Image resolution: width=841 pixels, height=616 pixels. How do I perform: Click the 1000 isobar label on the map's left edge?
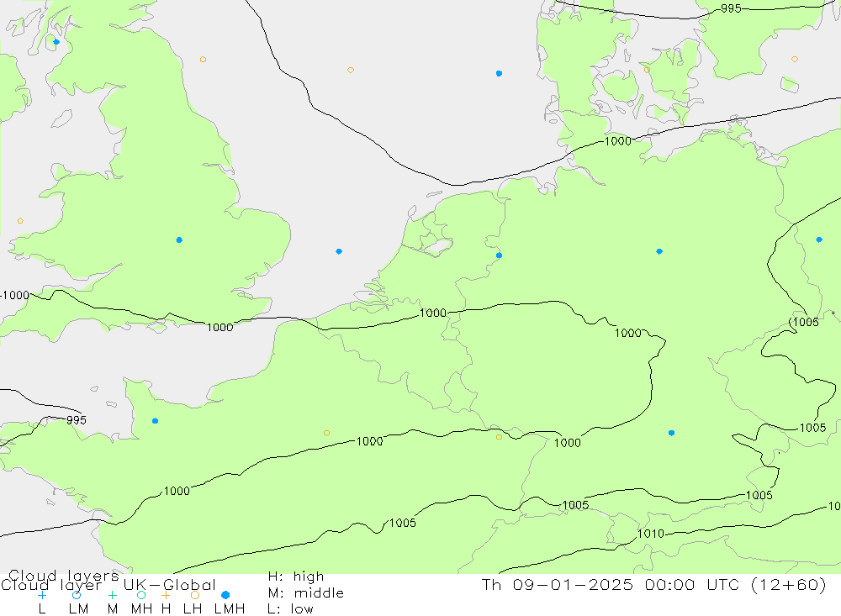(15, 296)
